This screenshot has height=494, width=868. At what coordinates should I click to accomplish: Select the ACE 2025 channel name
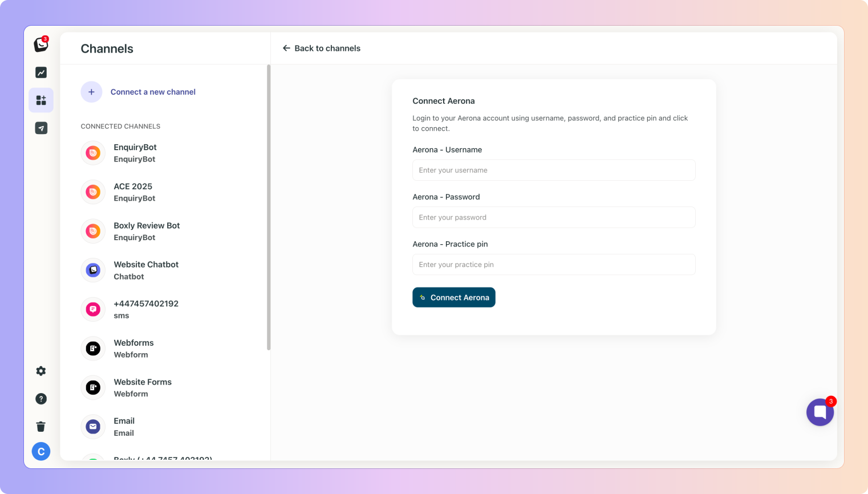pos(133,187)
